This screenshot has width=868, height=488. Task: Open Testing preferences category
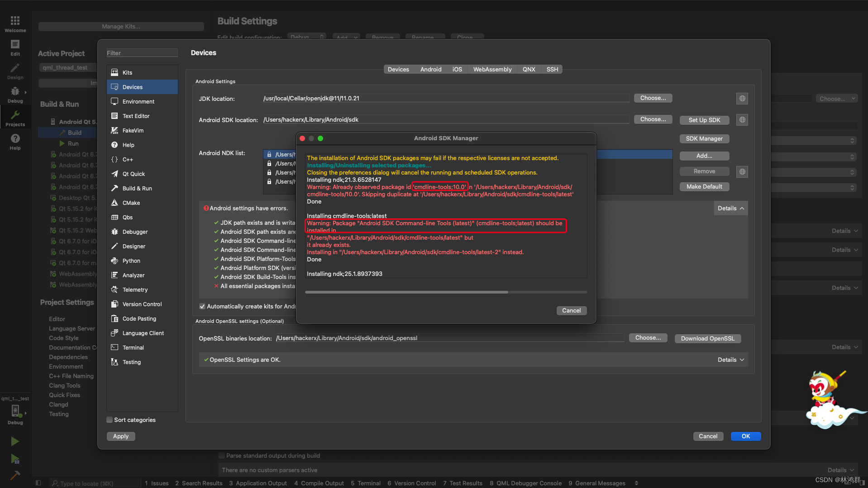coord(142,362)
